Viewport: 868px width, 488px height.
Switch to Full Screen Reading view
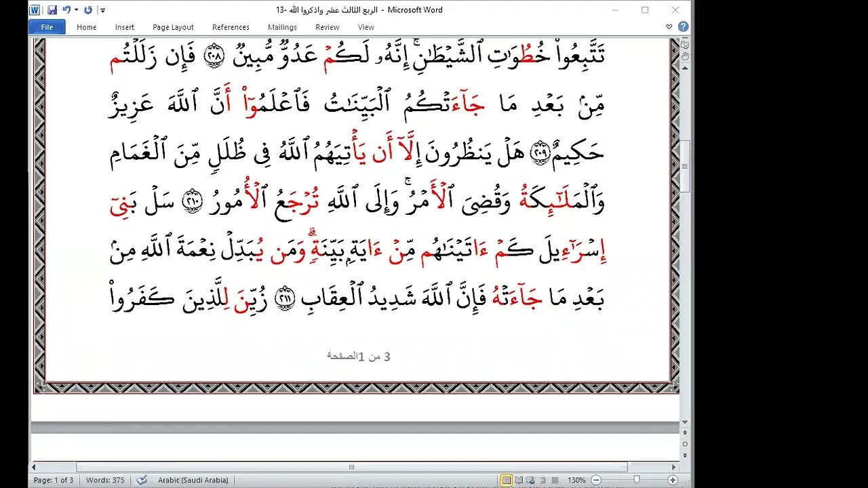tap(518, 480)
